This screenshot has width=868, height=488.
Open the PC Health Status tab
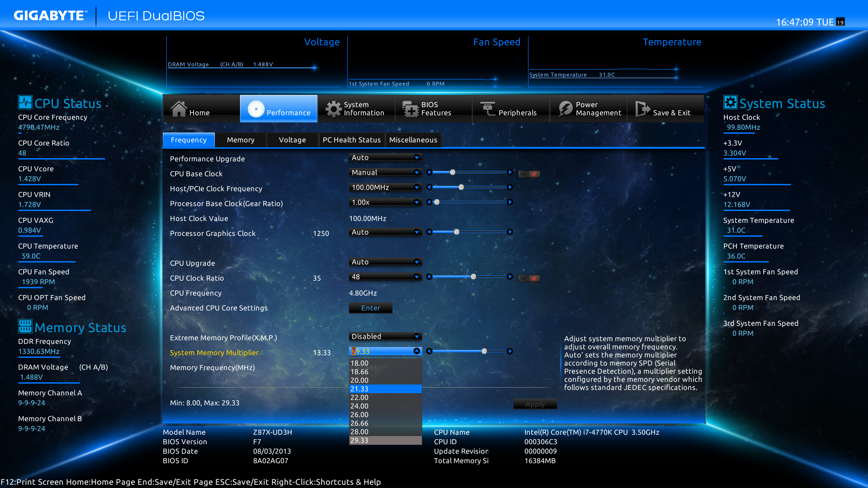(351, 140)
